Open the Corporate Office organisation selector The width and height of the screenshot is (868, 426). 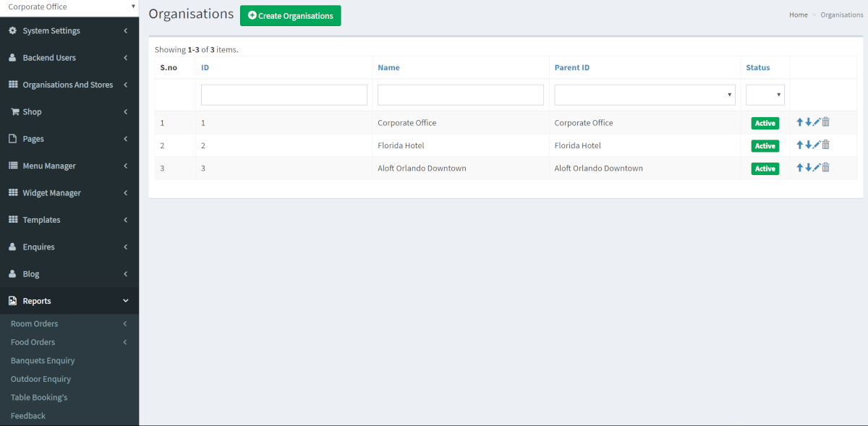pyautogui.click(x=69, y=7)
